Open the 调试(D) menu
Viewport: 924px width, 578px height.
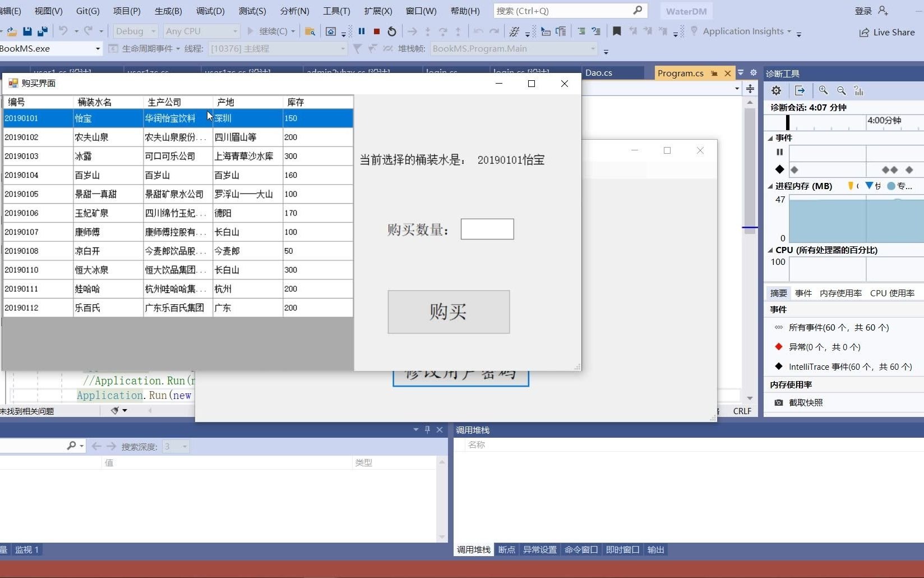[210, 11]
